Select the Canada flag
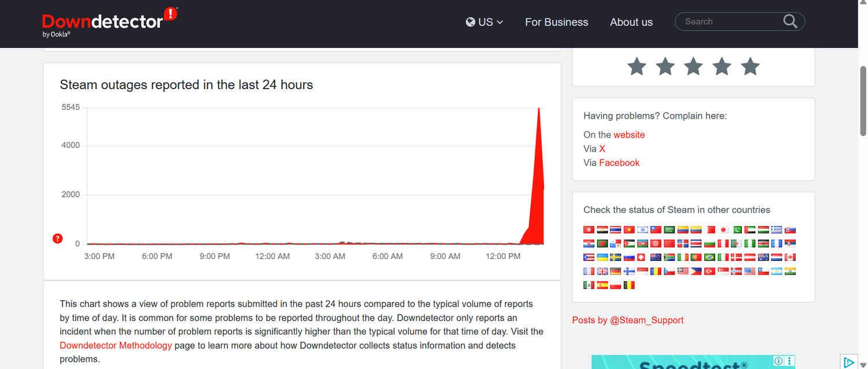 (x=790, y=257)
